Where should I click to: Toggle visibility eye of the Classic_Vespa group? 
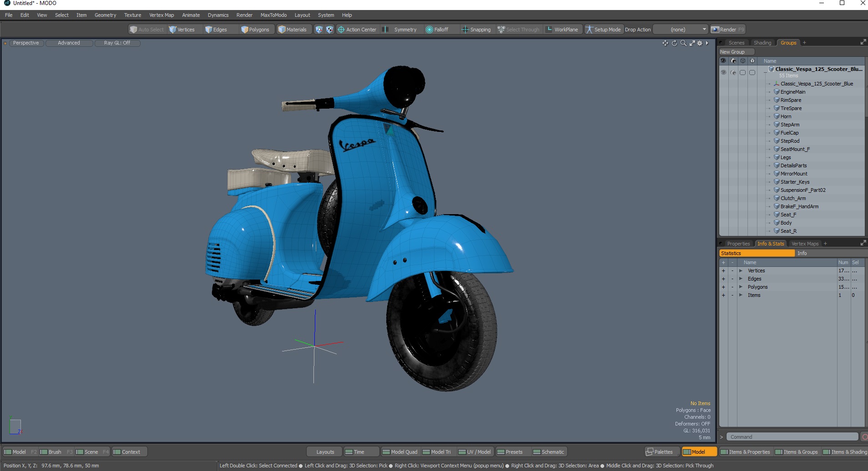[x=723, y=72]
